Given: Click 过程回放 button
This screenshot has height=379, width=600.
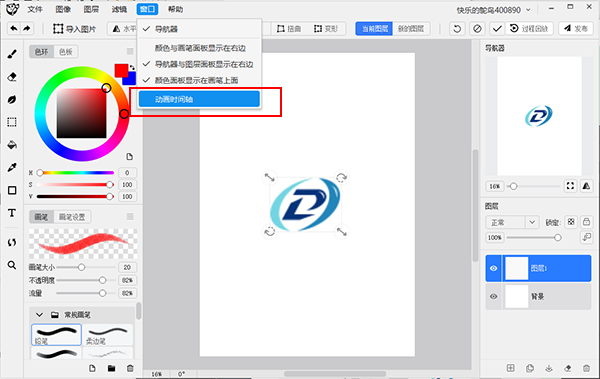Looking at the screenshot, I should pos(530,29).
